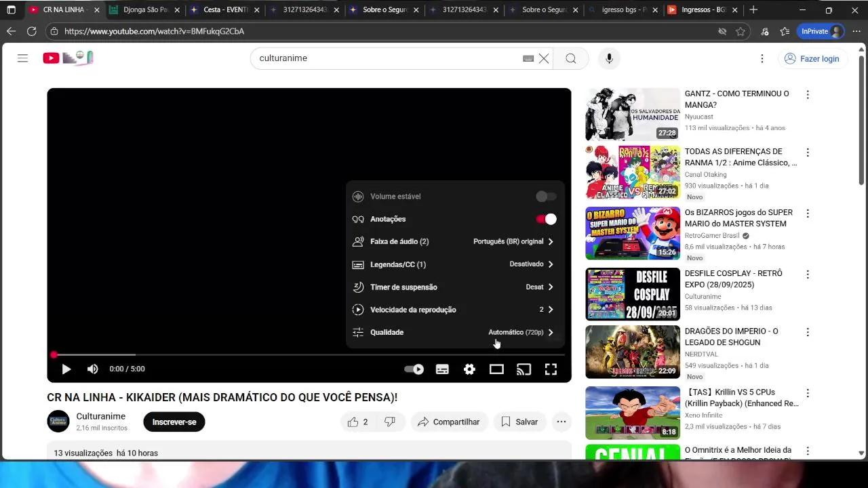Toggle the subtitles/CC player button
868x488 pixels.
442,369
